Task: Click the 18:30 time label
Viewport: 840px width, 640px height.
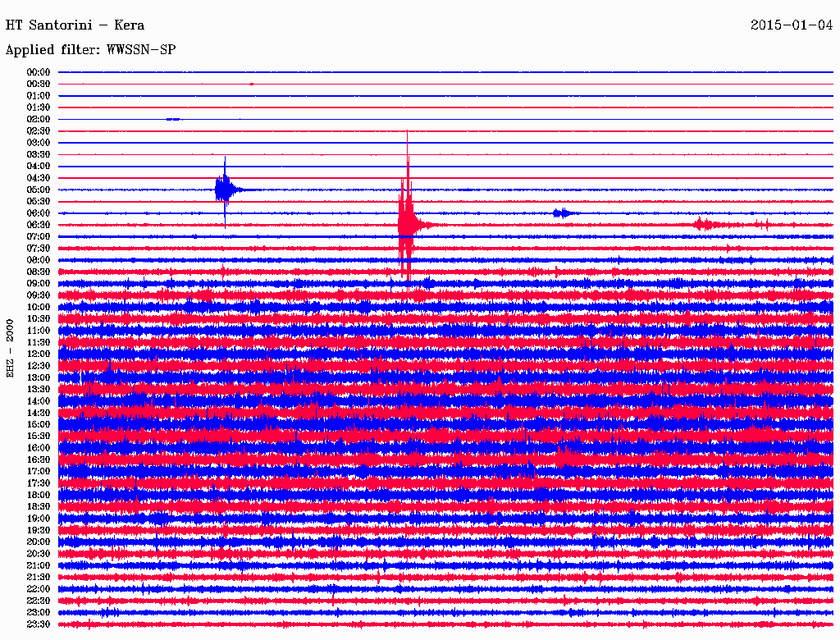Action: coord(39,506)
